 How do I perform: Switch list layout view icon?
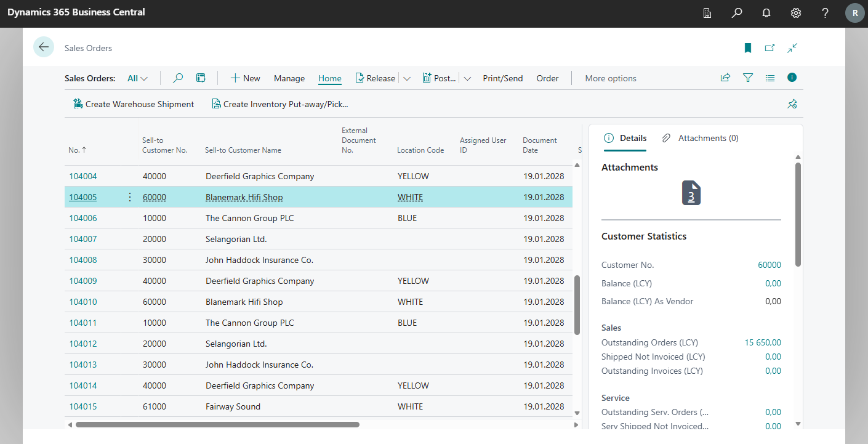[770, 78]
